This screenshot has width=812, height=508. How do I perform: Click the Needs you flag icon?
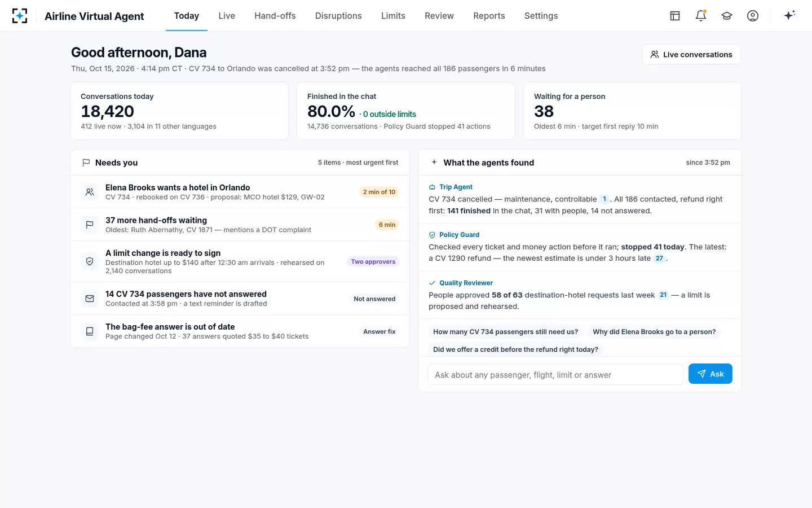click(86, 163)
